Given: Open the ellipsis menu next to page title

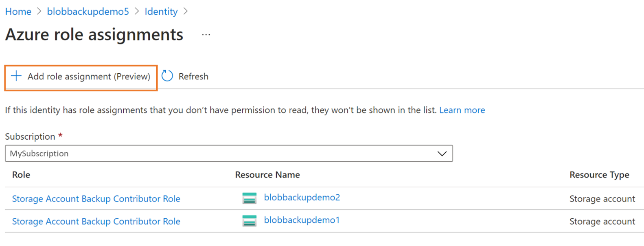Looking at the screenshot, I should 206,35.
